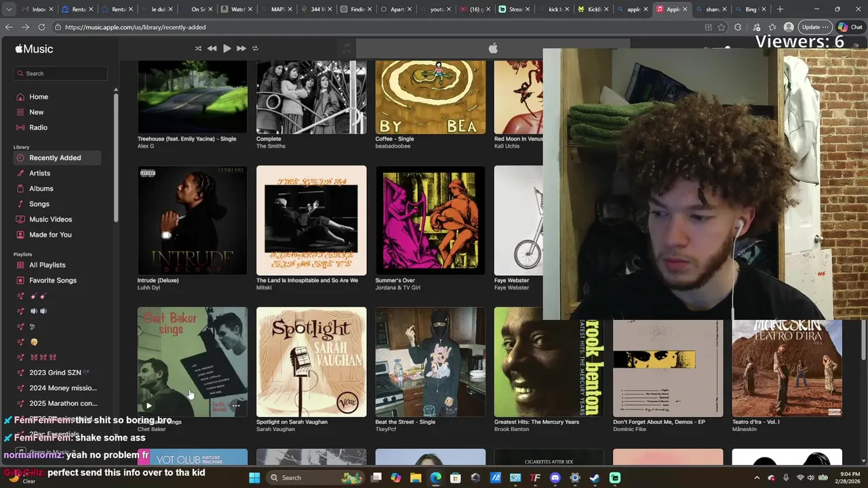The width and height of the screenshot is (868, 488).
Task: Open the Intrude (Deluxe) album cover
Action: pos(193,220)
